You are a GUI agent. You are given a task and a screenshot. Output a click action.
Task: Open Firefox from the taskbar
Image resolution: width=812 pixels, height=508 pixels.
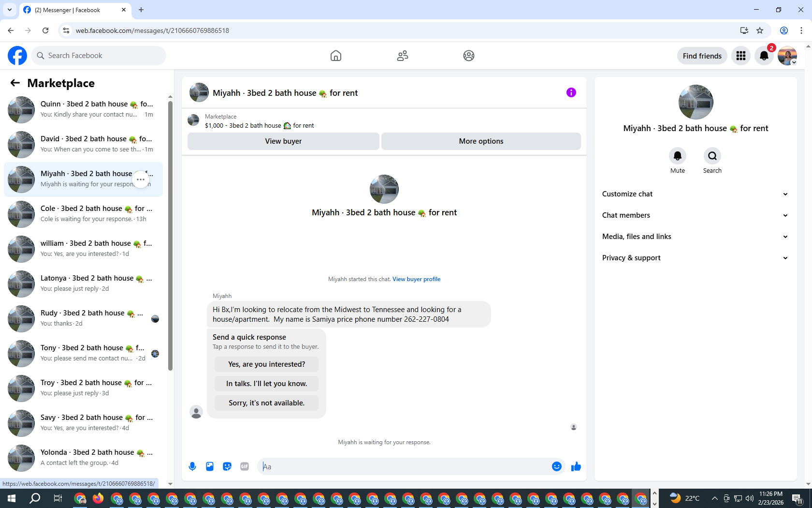click(98, 498)
